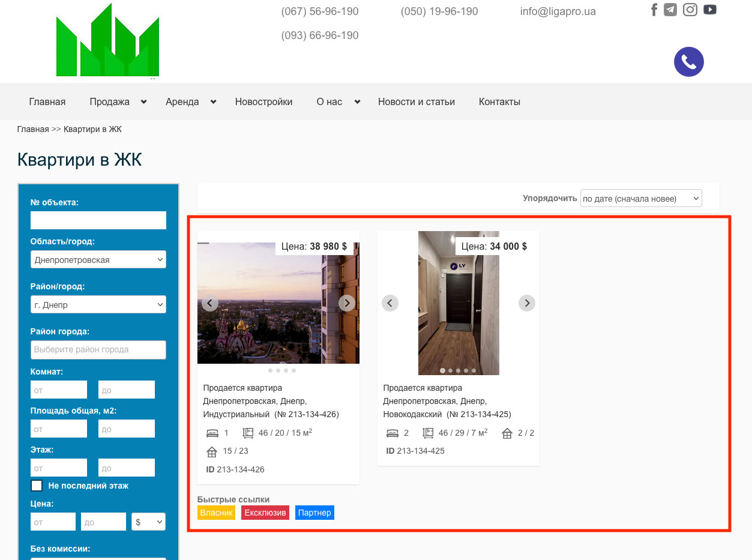Click the bed icon in listing 213-134-425
Screen dimensions: 752x560
coord(392,433)
